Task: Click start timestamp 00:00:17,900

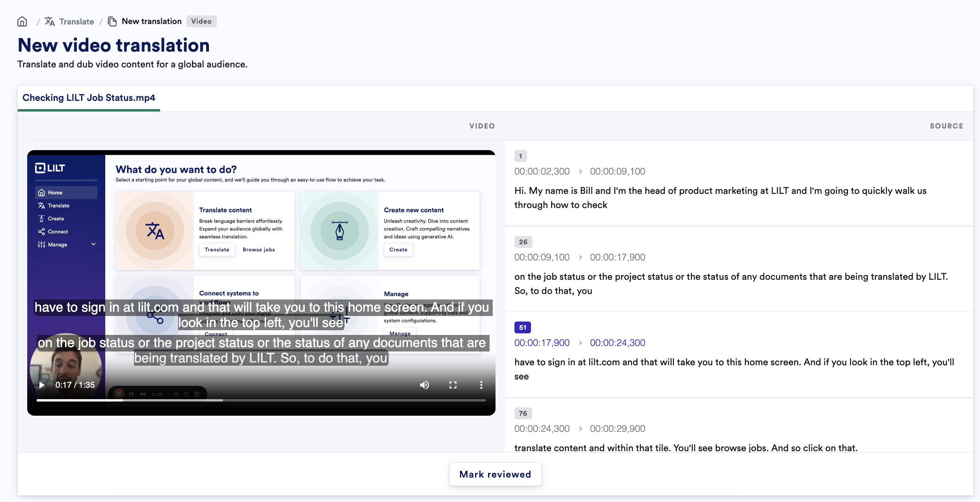Action: [542, 343]
